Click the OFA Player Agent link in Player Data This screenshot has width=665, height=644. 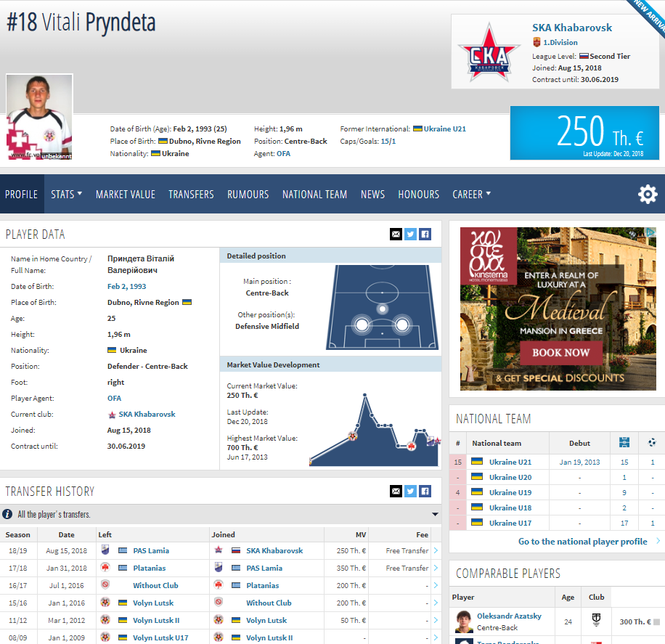coord(114,399)
